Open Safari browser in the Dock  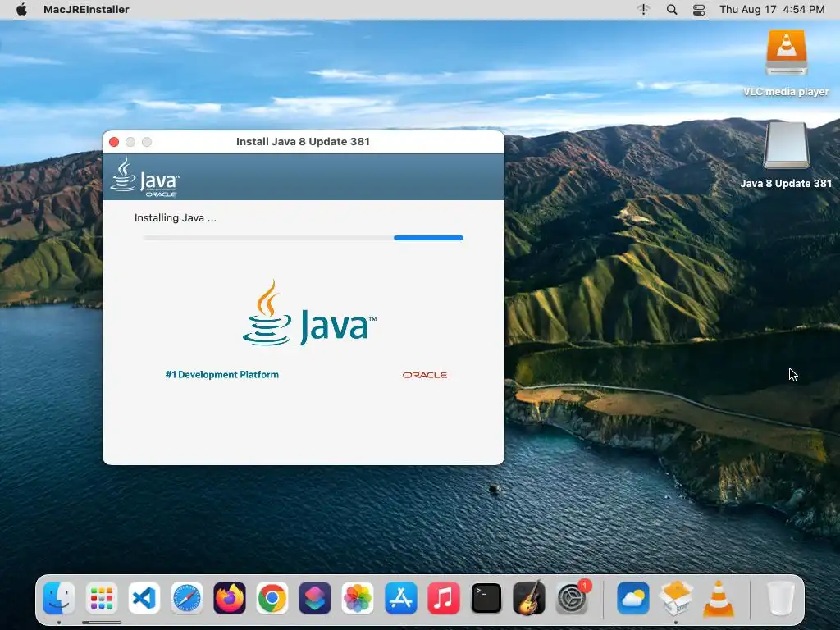pyautogui.click(x=186, y=598)
